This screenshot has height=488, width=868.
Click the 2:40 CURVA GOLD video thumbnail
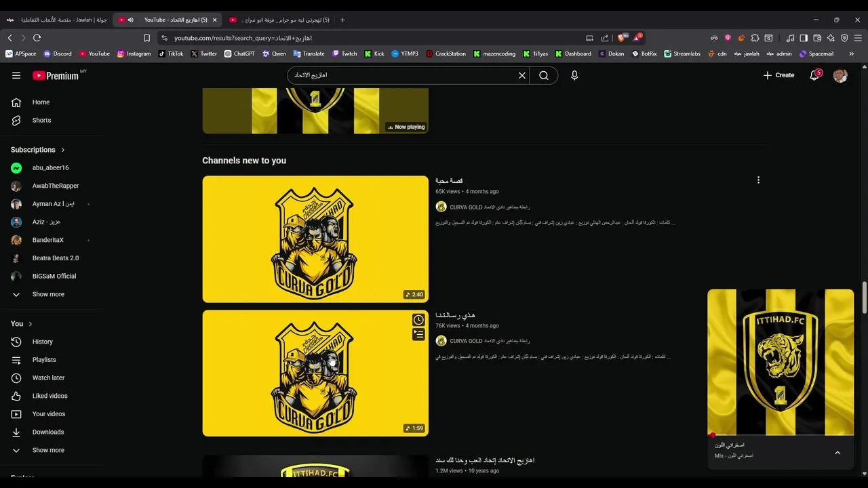(x=315, y=239)
